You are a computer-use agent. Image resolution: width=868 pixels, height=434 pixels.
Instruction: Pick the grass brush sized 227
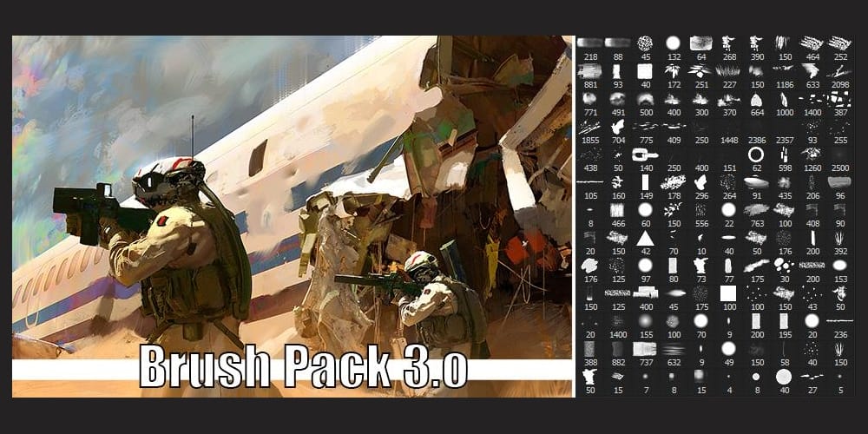point(728,71)
